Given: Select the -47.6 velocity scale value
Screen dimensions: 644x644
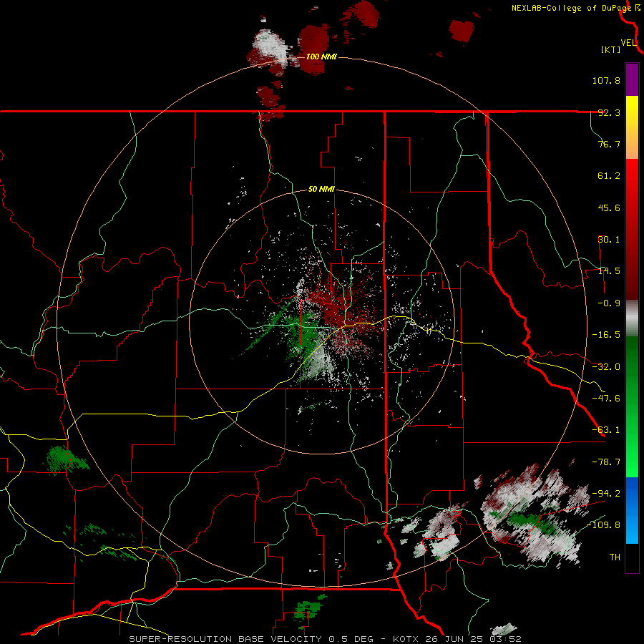Looking at the screenshot, I should click(x=606, y=399).
